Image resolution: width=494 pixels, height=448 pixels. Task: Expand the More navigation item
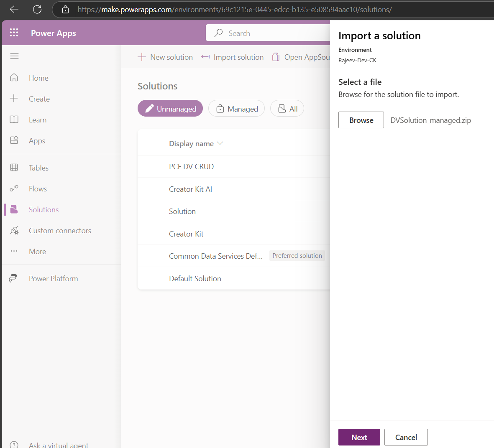click(x=37, y=251)
